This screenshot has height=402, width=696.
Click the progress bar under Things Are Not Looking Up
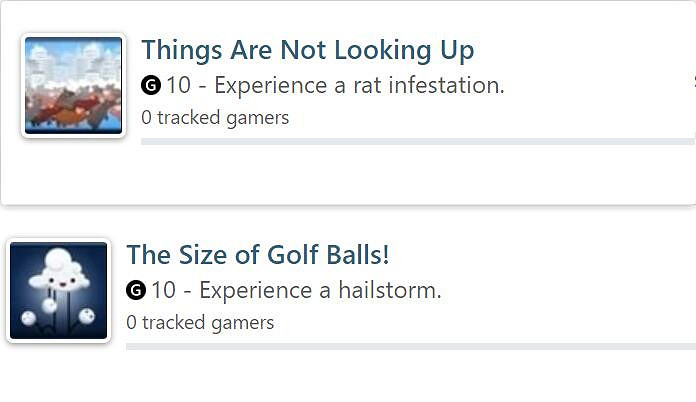pyautogui.click(x=417, y=142)
